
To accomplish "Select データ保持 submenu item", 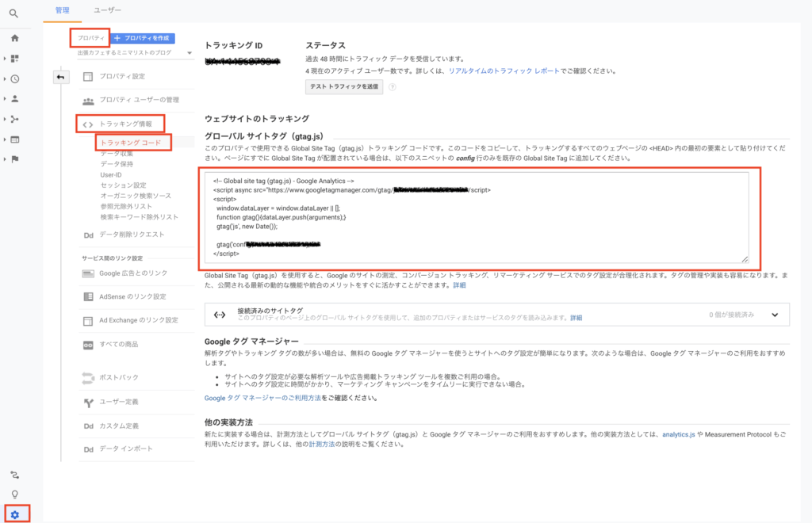I will [117, 164].
